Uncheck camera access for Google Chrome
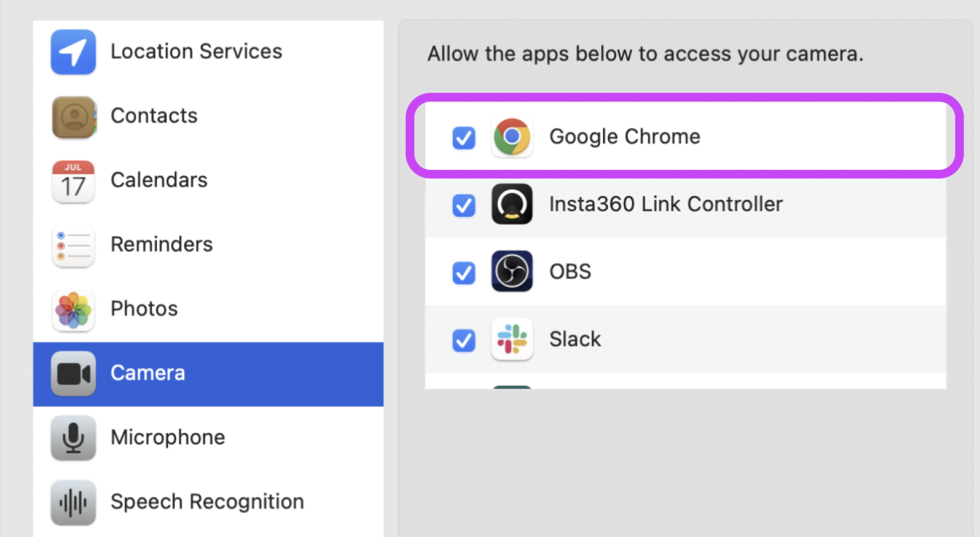Screen dimensions: 980x537 coord(463,138)
